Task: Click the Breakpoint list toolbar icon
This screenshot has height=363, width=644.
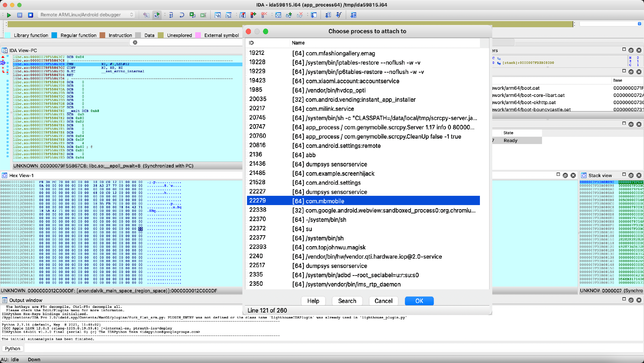Action: click(242, 15)
